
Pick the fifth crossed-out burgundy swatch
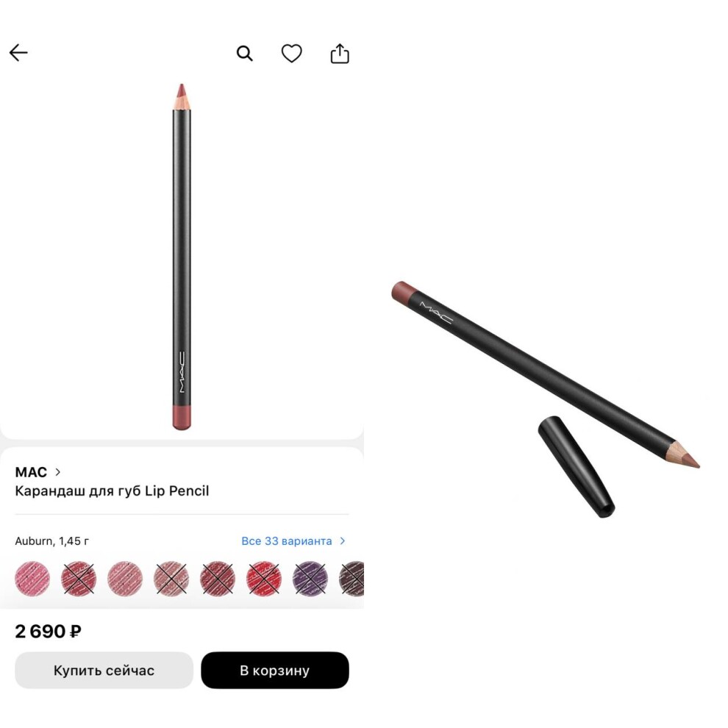point(217,579)
